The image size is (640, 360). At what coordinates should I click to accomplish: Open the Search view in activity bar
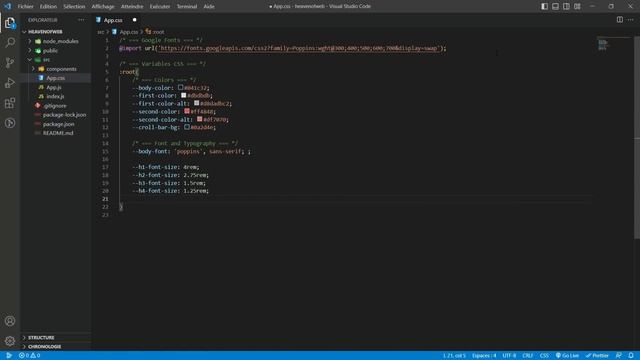pyautogui.click(x=10, y=42)
